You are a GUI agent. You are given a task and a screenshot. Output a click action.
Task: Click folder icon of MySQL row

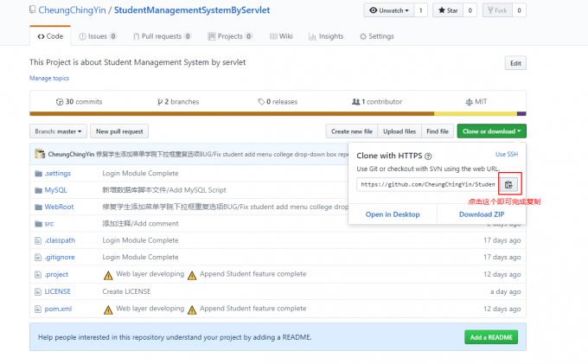coord(38,190)
